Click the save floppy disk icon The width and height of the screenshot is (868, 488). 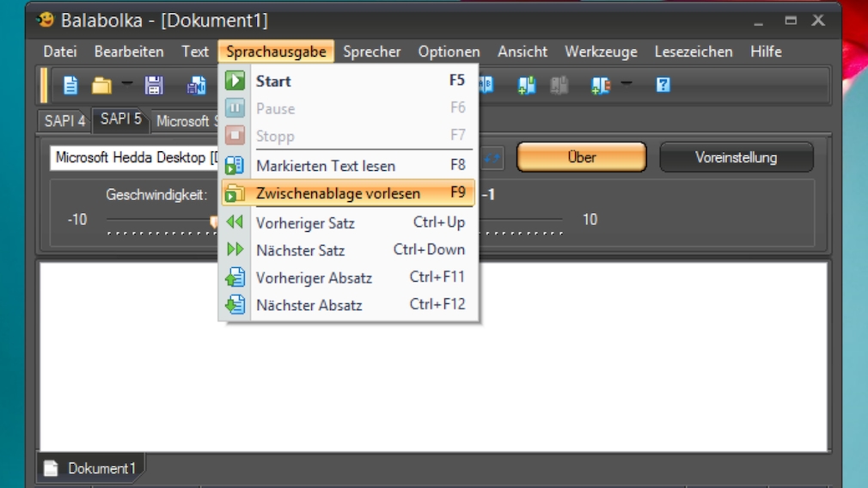pyautogui.click(x=154, y=85)
